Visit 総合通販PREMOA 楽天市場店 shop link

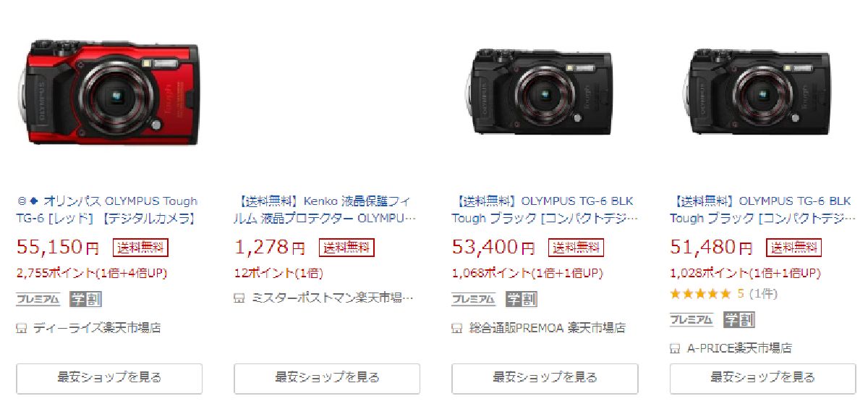tap(547, 328)
